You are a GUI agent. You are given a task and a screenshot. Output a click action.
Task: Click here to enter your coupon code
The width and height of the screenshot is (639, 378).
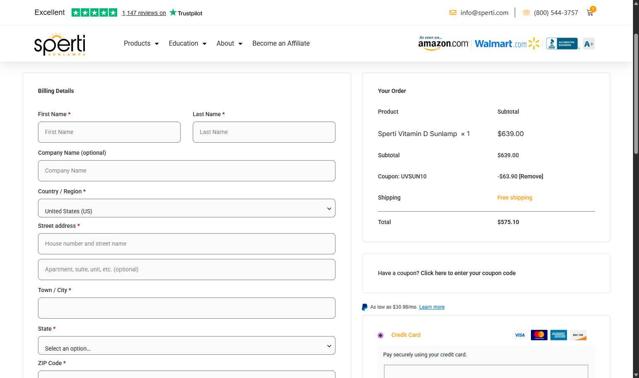[x=468, y=273]
